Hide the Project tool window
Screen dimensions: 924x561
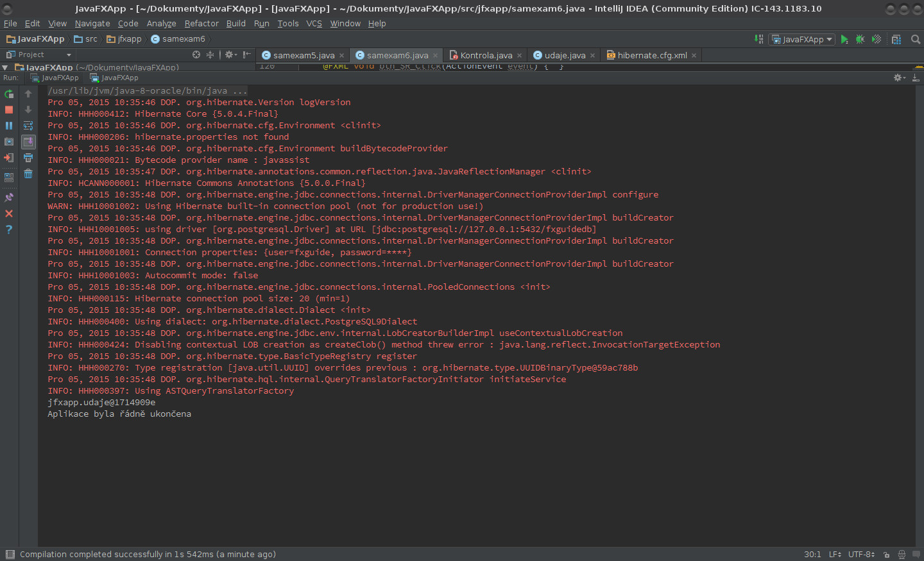coord(247,54)
